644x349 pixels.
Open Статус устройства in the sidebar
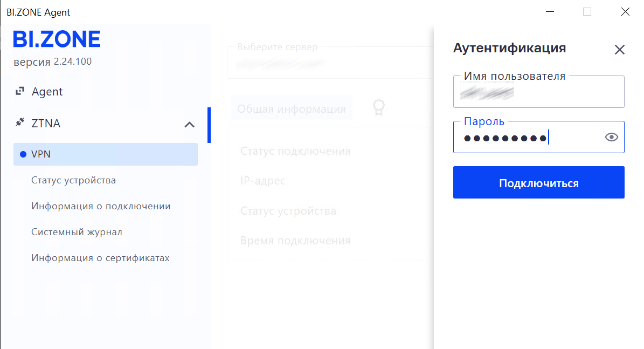[73, 180]
